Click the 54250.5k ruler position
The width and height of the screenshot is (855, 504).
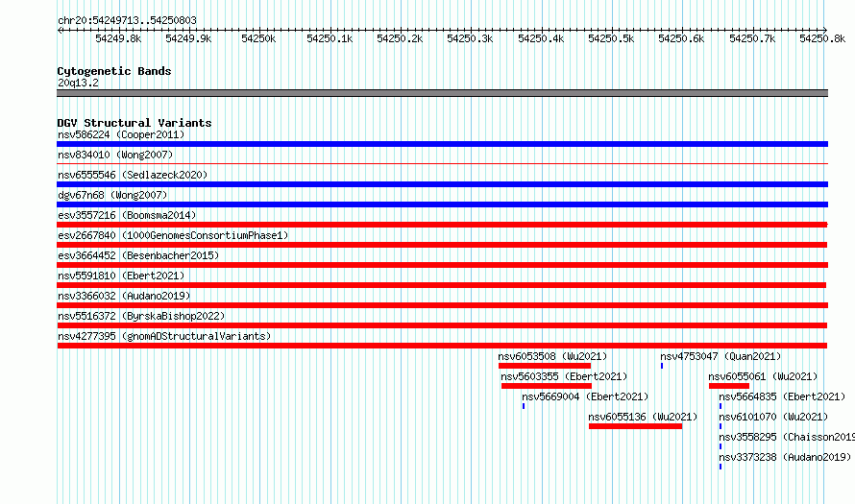611,38
